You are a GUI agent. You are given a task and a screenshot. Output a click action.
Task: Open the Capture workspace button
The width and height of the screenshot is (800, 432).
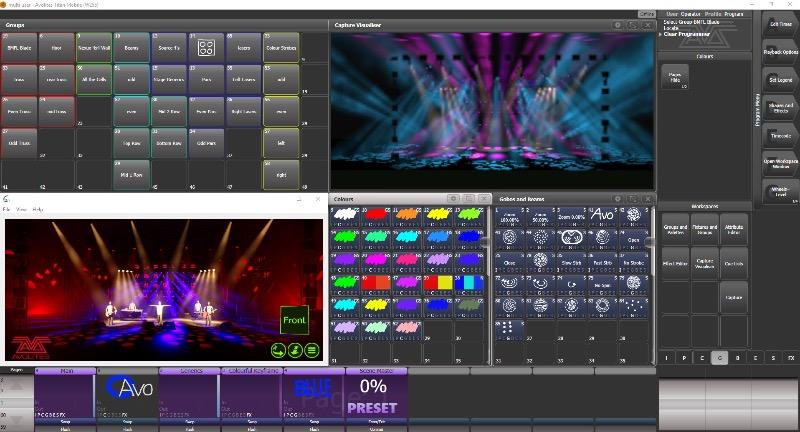(734, 297)
